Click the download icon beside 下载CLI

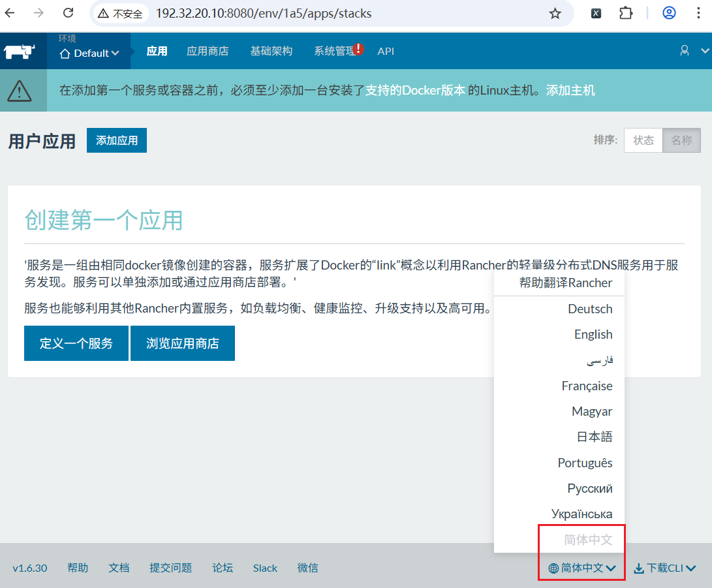point(639,568)
